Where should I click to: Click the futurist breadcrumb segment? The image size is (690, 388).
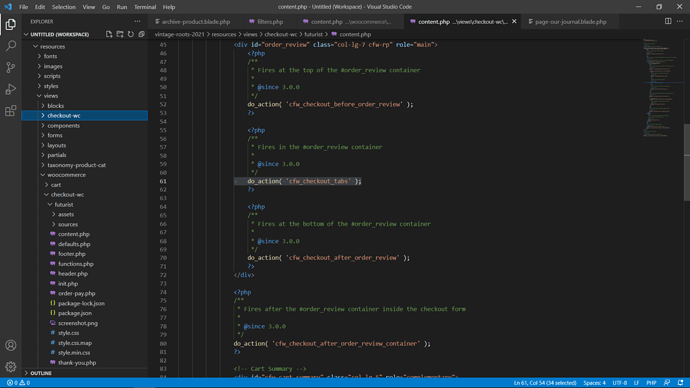coord(313,34)
